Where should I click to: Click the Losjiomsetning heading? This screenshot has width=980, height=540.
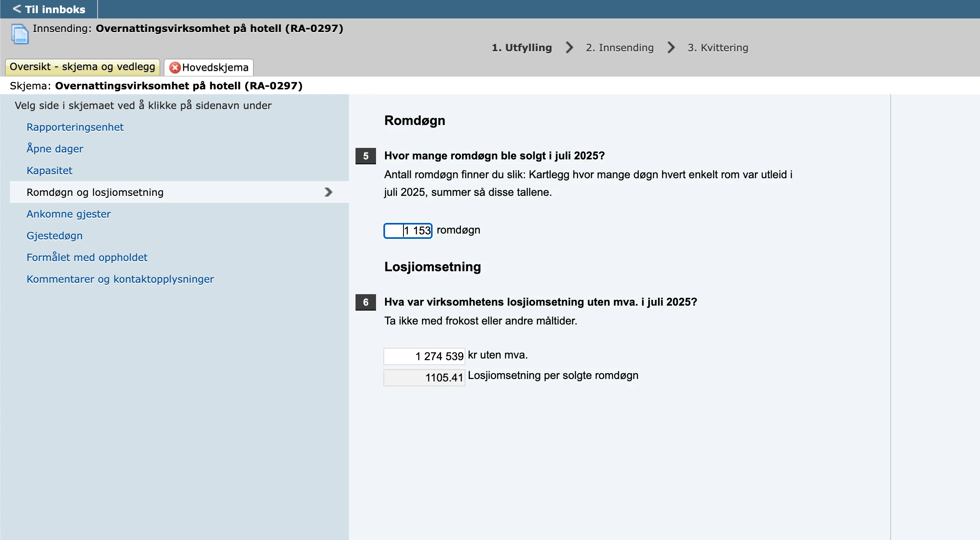pos(433,267)
